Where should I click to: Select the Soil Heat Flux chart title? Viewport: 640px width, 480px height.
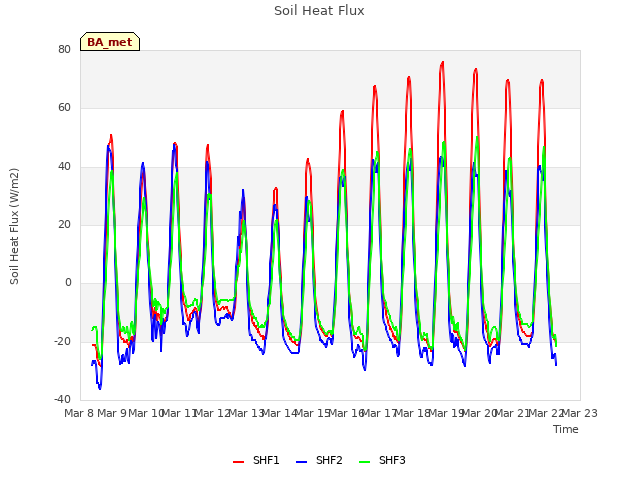coord(319,11)
